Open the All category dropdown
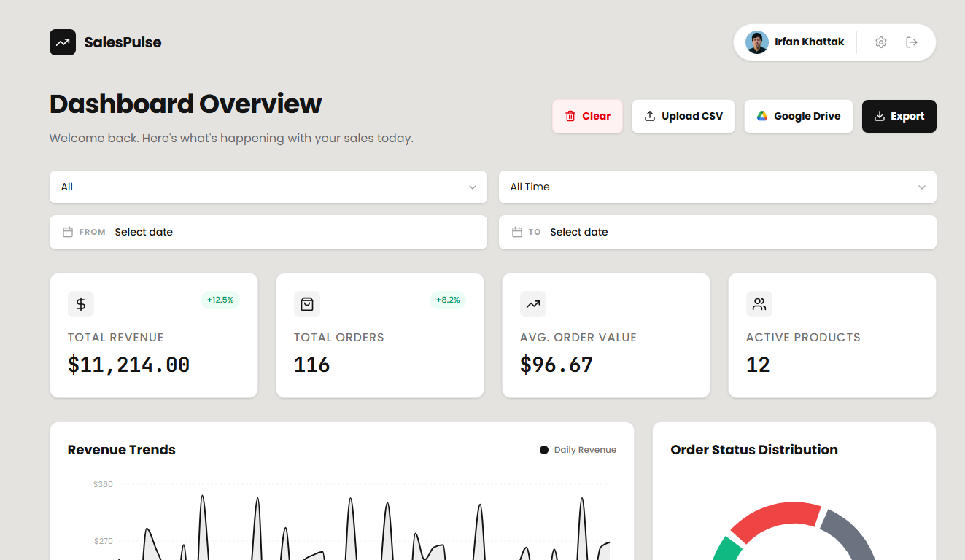 click(268, 187)
